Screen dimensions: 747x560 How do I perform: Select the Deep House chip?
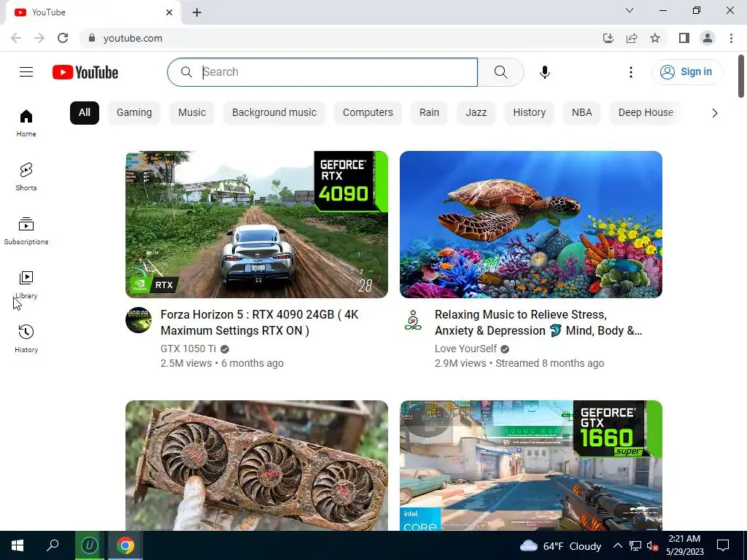pyautogui.click(x=646, y=113)
